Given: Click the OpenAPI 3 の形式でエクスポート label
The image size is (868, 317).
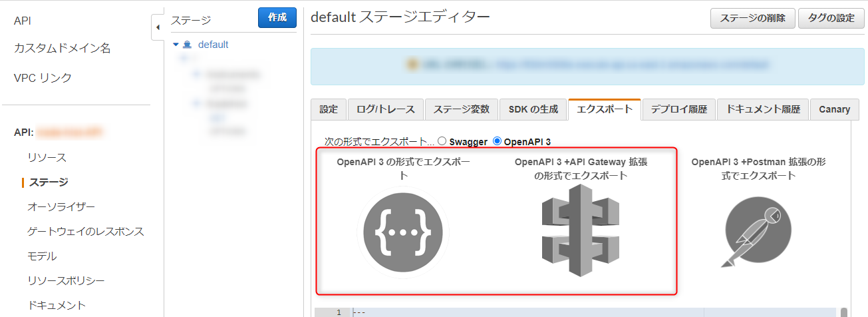Looking at the screenshot, I should pyautogui.click(x=403, y=168).
